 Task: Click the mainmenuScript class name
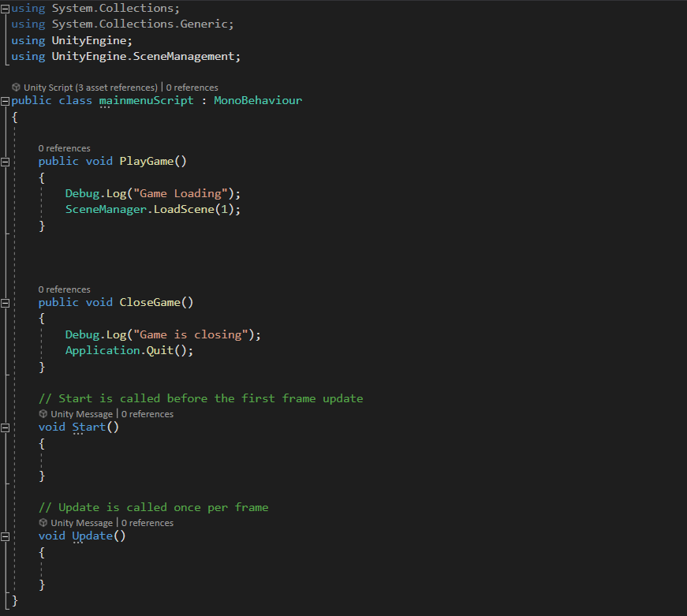147,100
